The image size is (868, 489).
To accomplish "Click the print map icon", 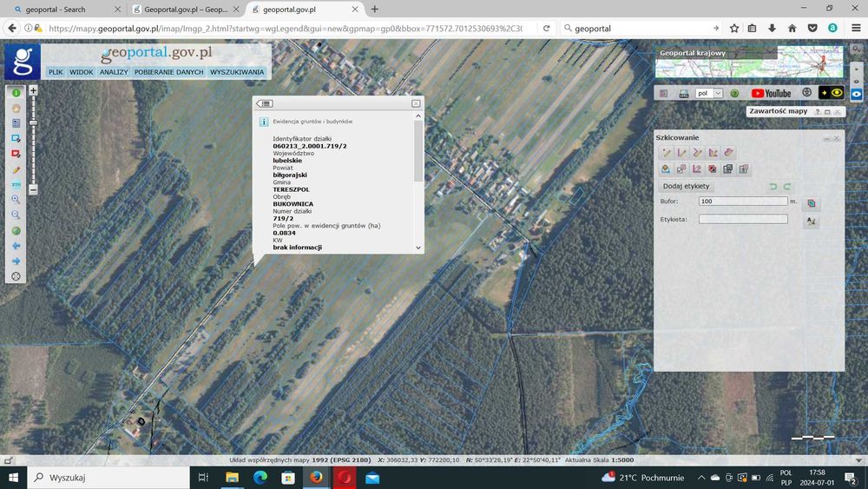I will (x=684, y=94).
